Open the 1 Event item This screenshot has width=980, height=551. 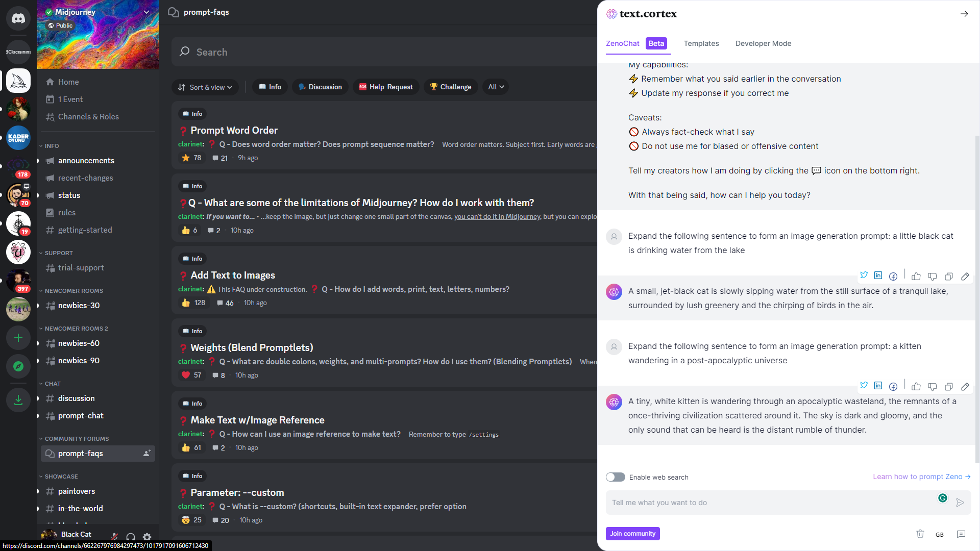[98, 99]
